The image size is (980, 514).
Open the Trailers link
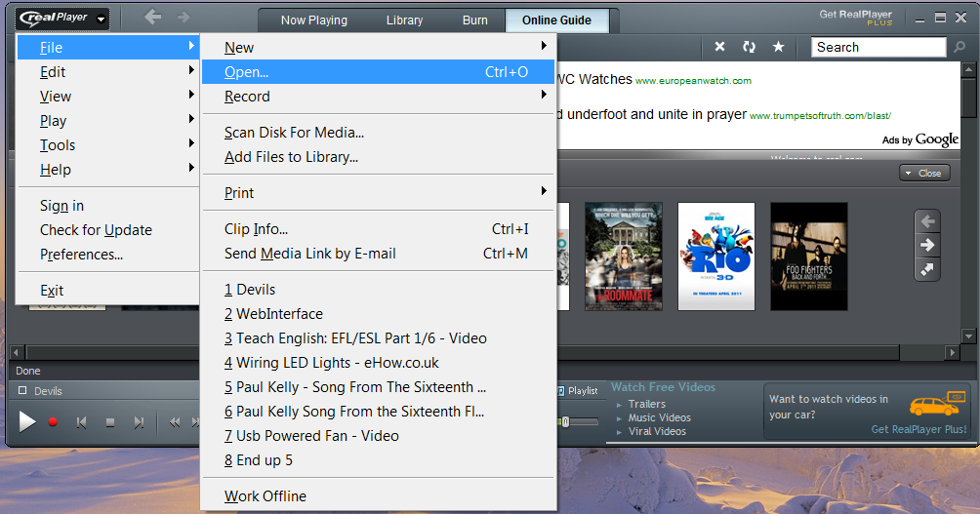click(x=647, y=404)
